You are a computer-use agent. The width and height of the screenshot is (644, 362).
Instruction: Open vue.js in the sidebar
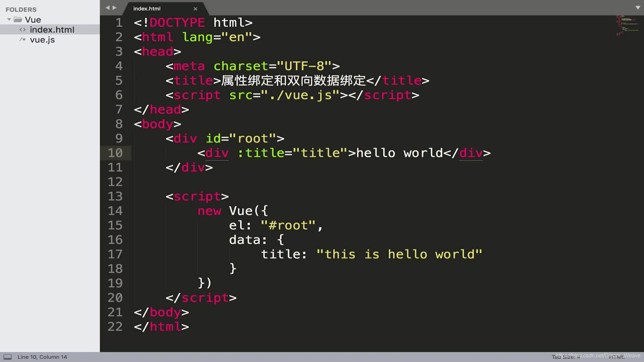[42, 40]
